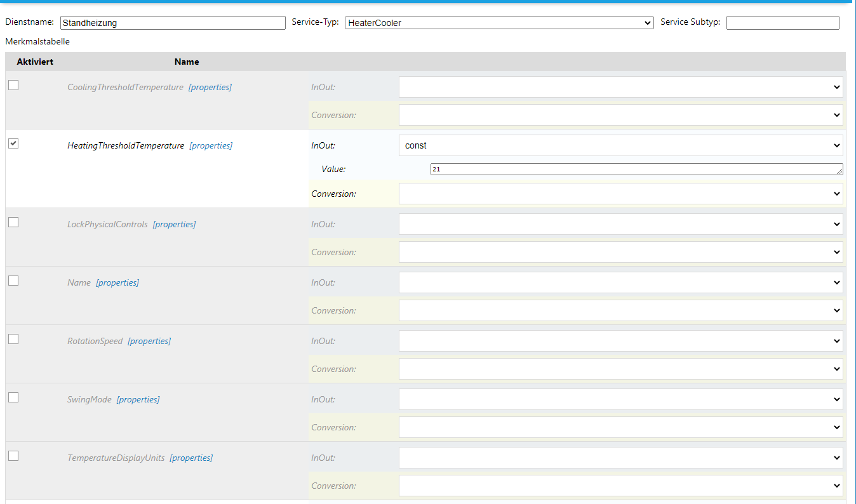Image resolution: width=856 pixels, height=504 pixels.
Task: Focus the empty Service Subtyp input field
Action: coord(782,23)
